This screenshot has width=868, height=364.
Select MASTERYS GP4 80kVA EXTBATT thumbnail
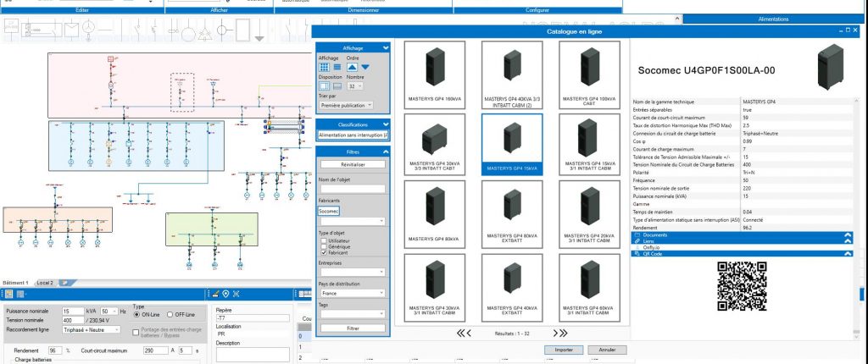coord(512,214)
